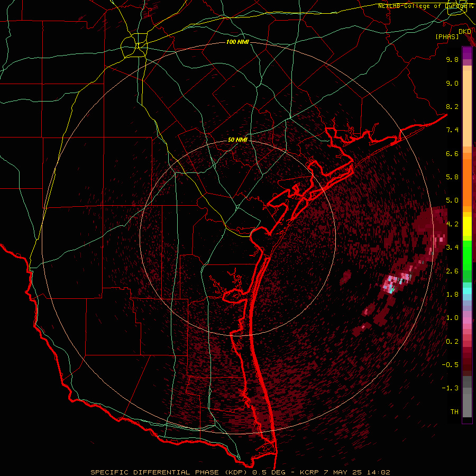Click the 9.8 value on the color scale
Viewport: 476px width, 476px height.
(x=452, y=59)
